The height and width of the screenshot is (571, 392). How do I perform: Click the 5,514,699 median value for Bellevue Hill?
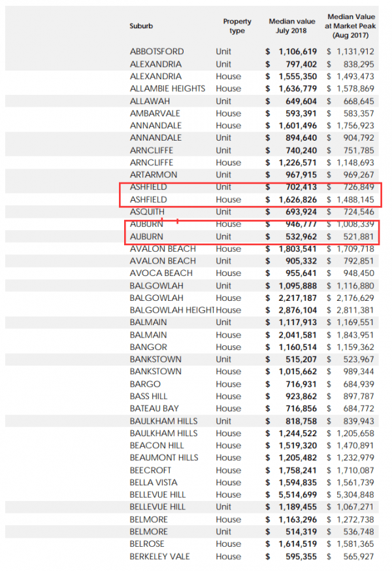tap(297, 495)
